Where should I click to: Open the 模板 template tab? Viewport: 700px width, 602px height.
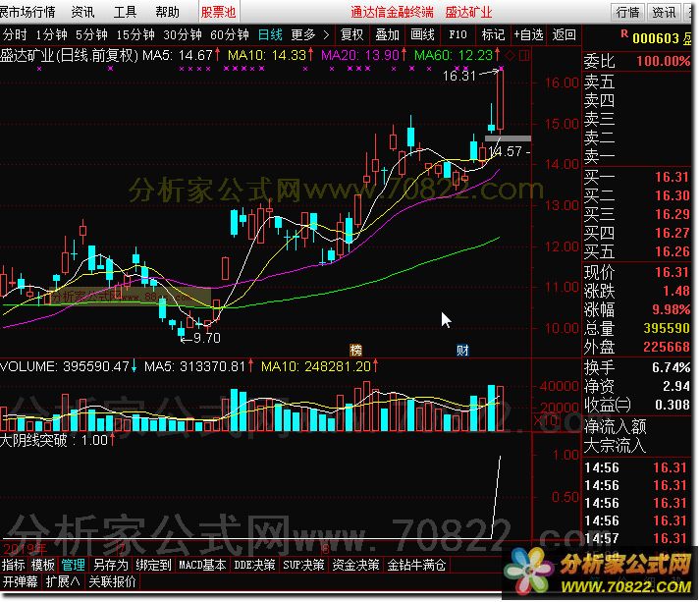click(x=42, y=566)
